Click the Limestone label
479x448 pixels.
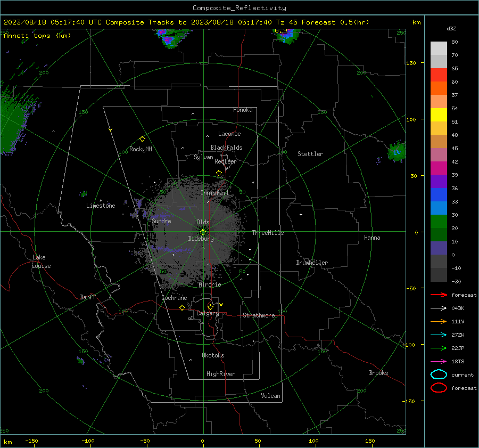[101, 206]
